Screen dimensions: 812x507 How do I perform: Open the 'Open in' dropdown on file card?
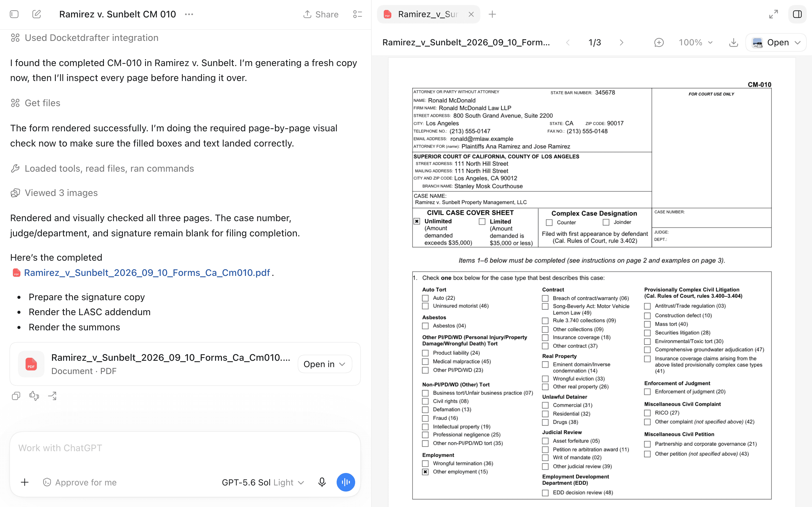(x=324, y=364)
